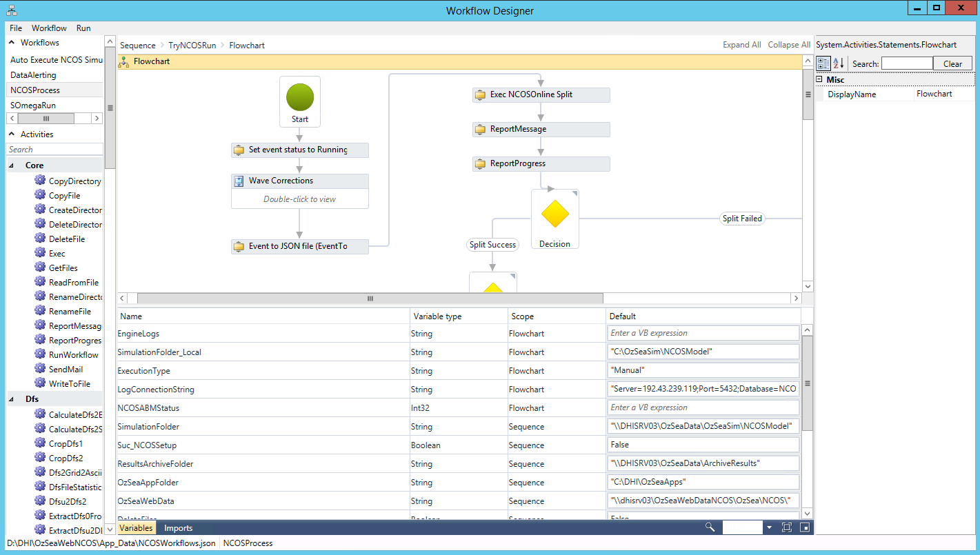Click the Exec NCOSOnline Split folder icon
Viewport: 980px width, 555px height.
[x=481, y=94]
